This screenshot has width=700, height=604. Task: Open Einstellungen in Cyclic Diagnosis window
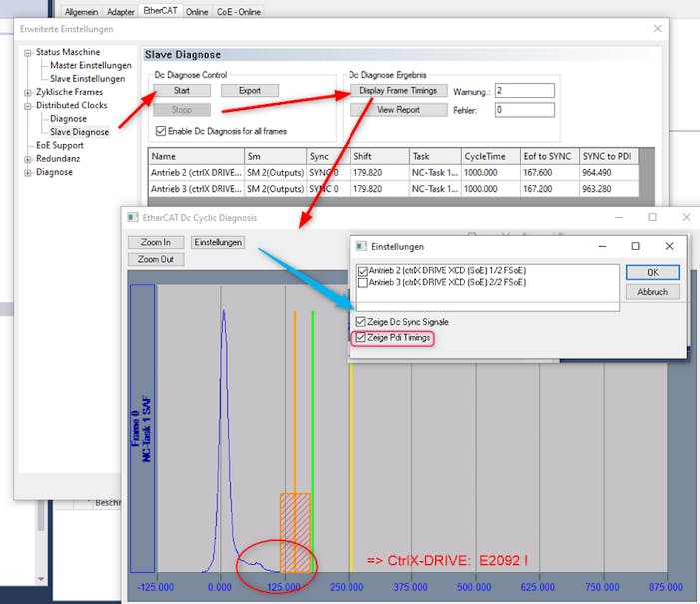[x=218, y=242]
